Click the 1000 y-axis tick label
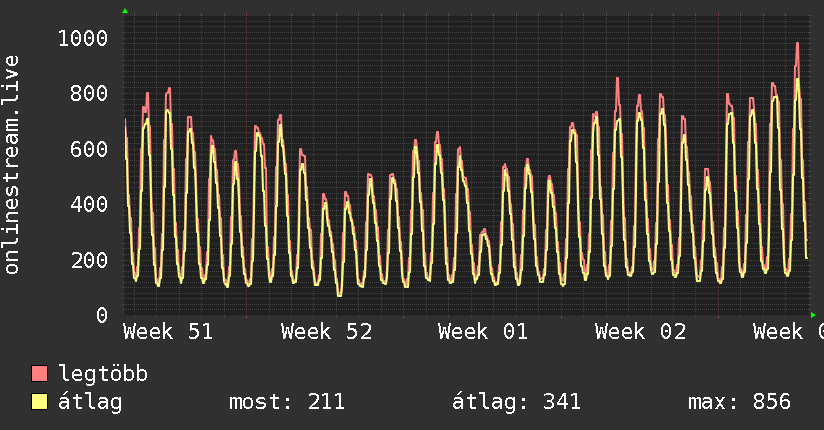The height and width of the screenshot is (430, 824). tap(83, 38)
